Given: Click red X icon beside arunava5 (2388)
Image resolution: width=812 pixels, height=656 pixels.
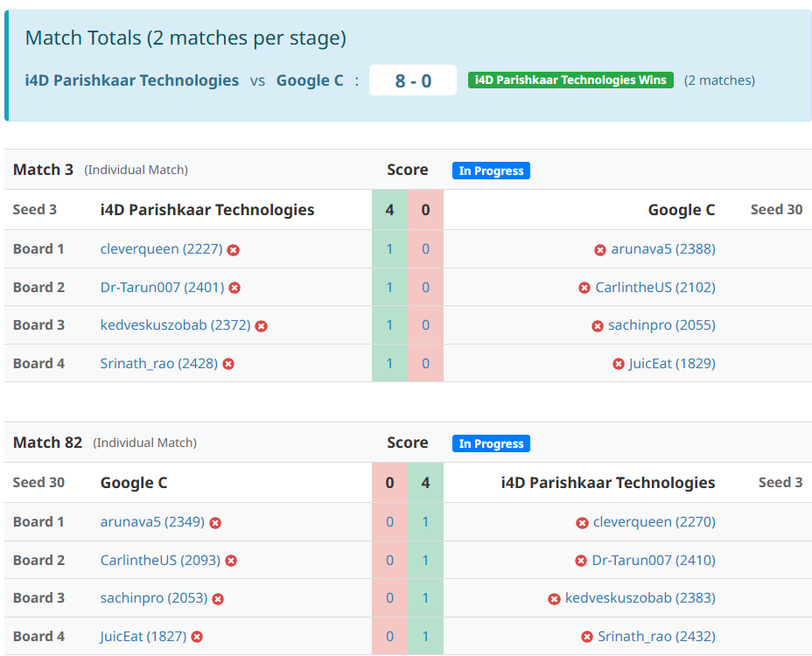Looking at the screenshot, I should 600,250.
